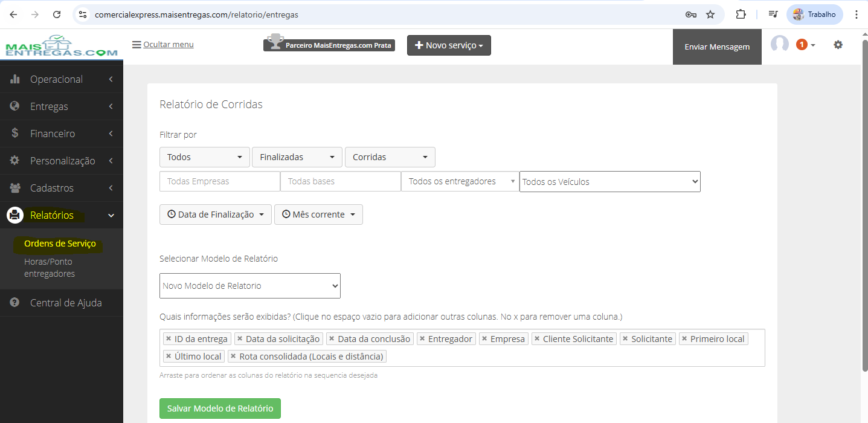Image resolution: width=868 pixels, height=423 pixels.
Task: Open the browser extensions puzzle icon
Action: click(x=741, y=15)
